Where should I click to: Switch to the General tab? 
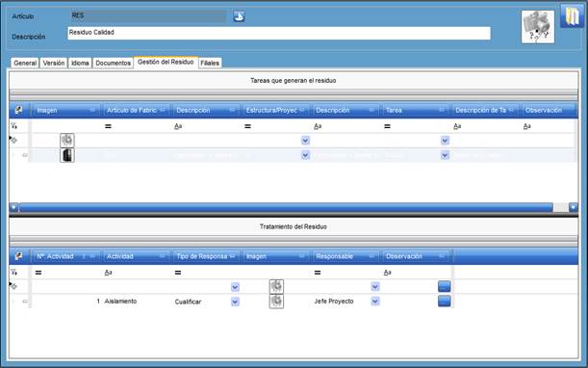click(x=25, y=63)
